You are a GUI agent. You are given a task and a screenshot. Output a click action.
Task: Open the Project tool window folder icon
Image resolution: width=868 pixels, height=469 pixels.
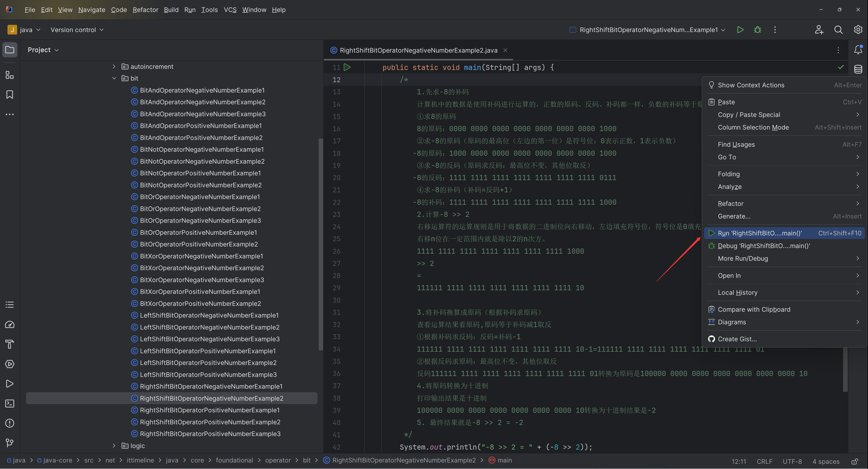click(10, 50)
